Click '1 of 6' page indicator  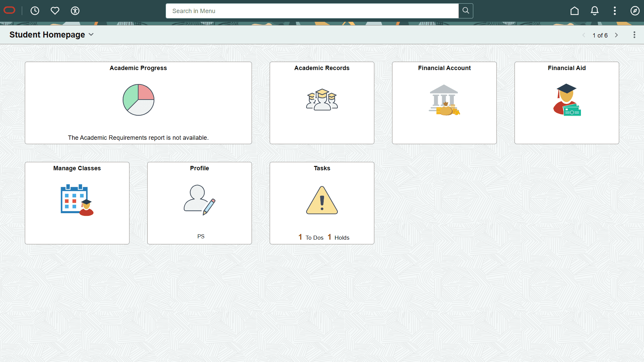600,35
